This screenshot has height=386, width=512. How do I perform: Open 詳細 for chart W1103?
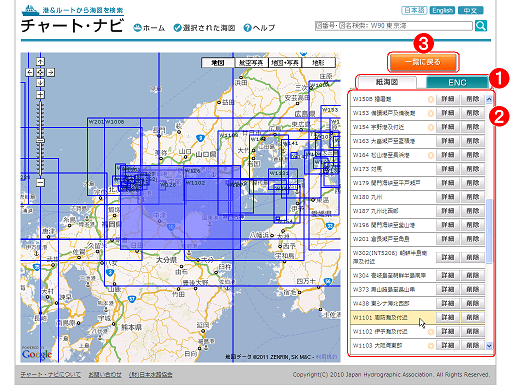point(448,346)
